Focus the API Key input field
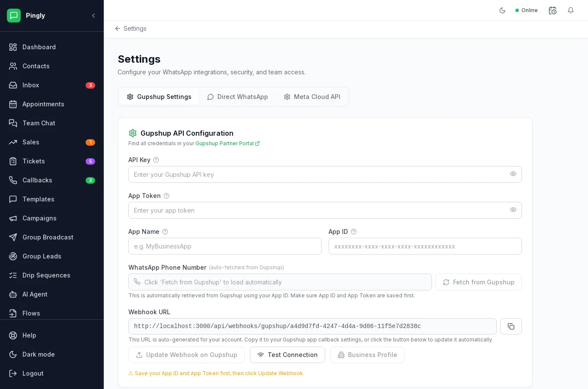The width and height of the screenshot is (588, 389). pos(325,175)
